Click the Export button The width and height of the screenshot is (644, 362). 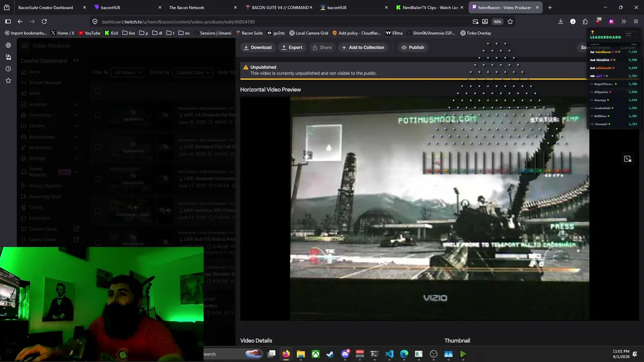pos(292,47)
